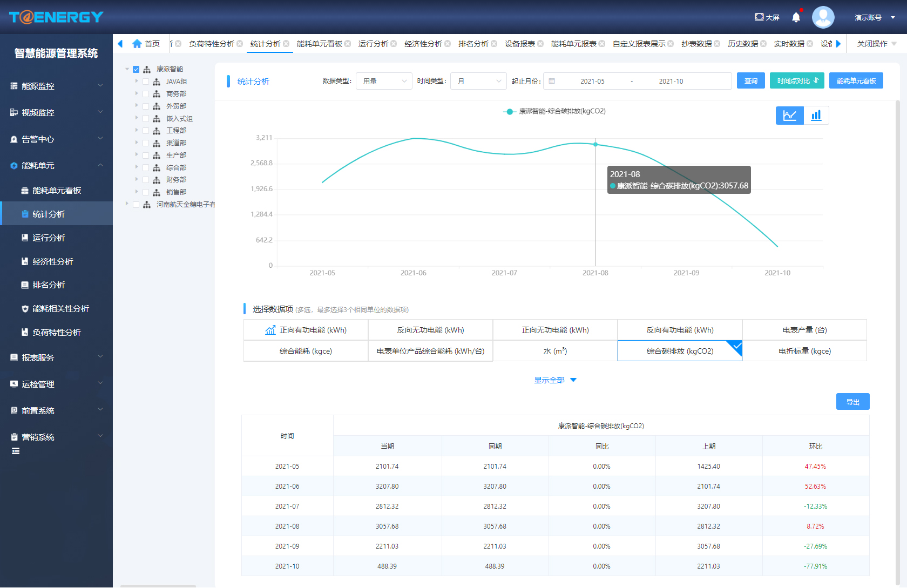This screenshot has height=588, width=907.
Task: Tick the 财务部 checkbox
Action: (x=146, y=180)
